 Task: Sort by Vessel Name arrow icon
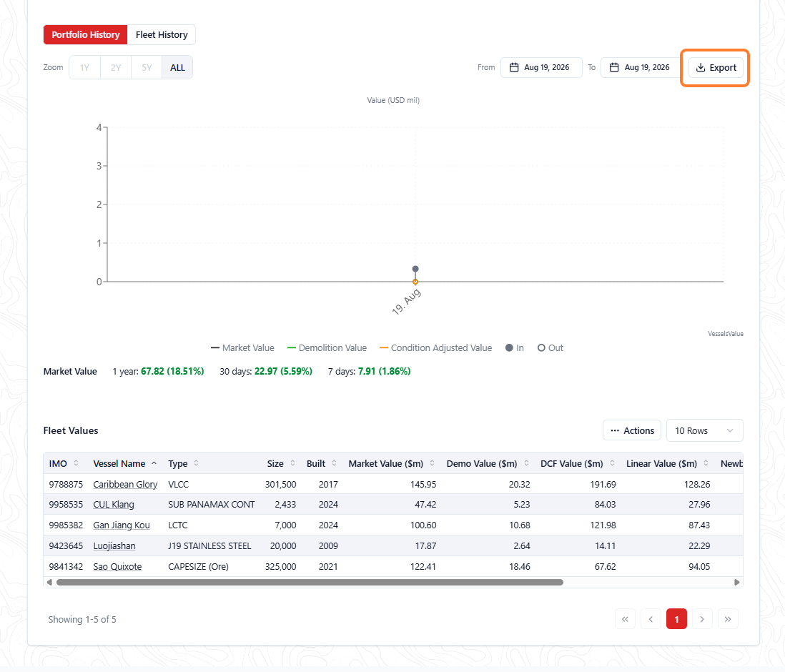pos(154,463)
